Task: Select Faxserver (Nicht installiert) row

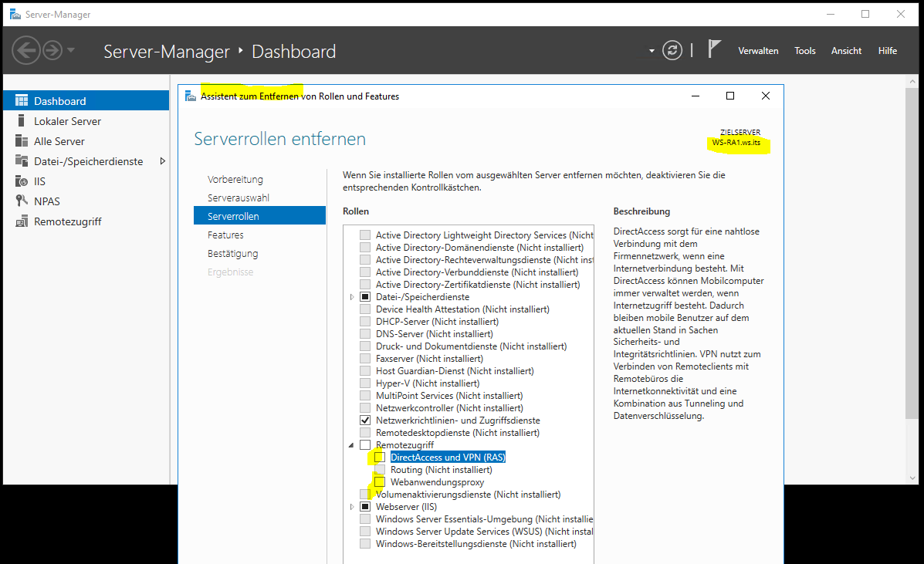Action: tap(430, 359)
